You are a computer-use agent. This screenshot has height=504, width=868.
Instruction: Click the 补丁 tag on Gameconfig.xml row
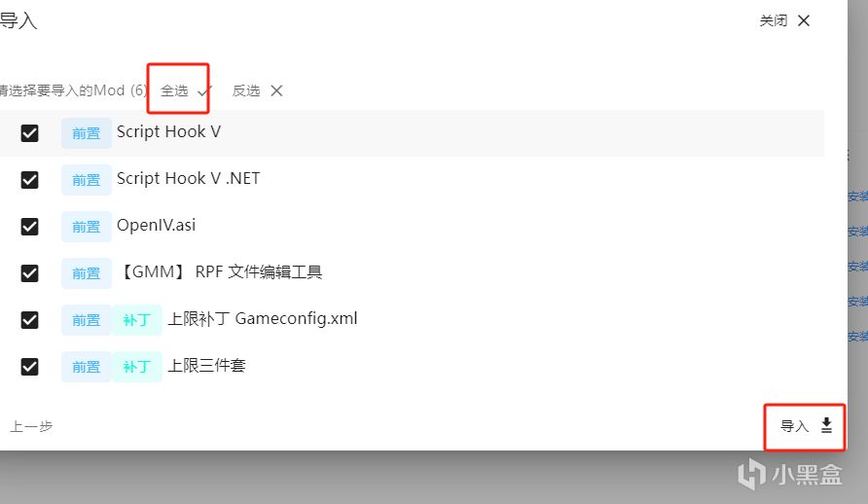click(x=137, y=320)
